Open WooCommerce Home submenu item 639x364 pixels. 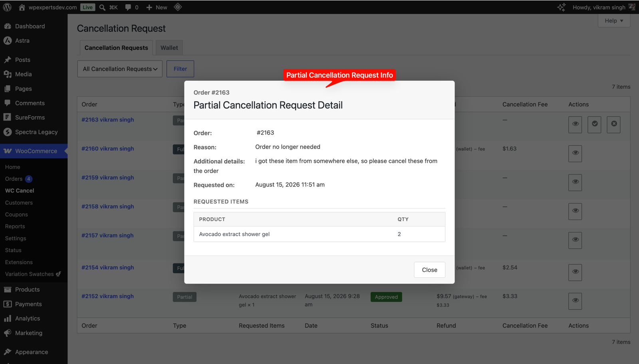12,167
